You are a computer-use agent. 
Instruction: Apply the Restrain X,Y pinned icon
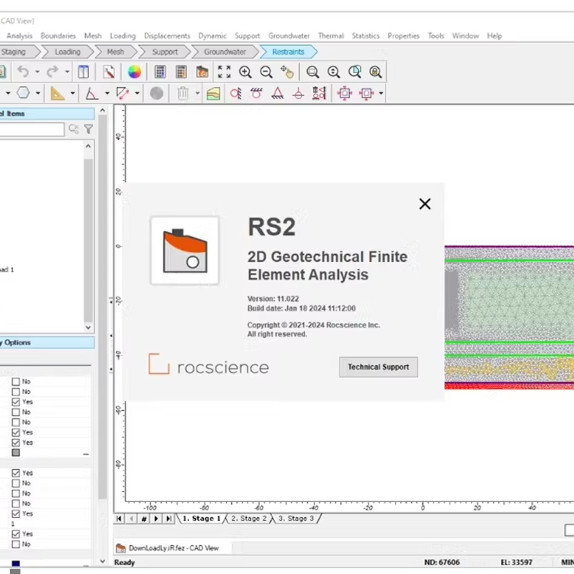[236, 93]
